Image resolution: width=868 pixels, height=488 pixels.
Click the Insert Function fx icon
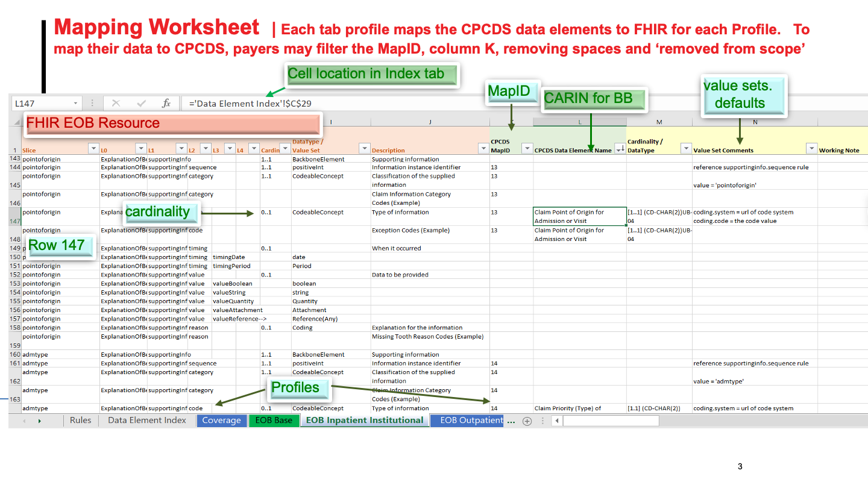pos(166,104)
